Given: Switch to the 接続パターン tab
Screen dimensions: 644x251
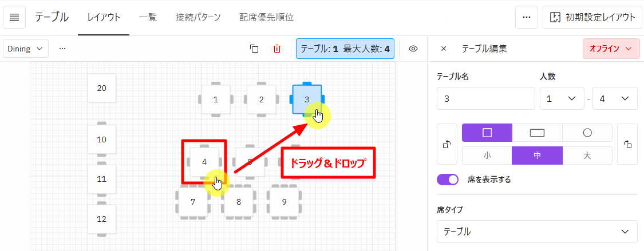Looking at the screenshot, I should (198, 17).
